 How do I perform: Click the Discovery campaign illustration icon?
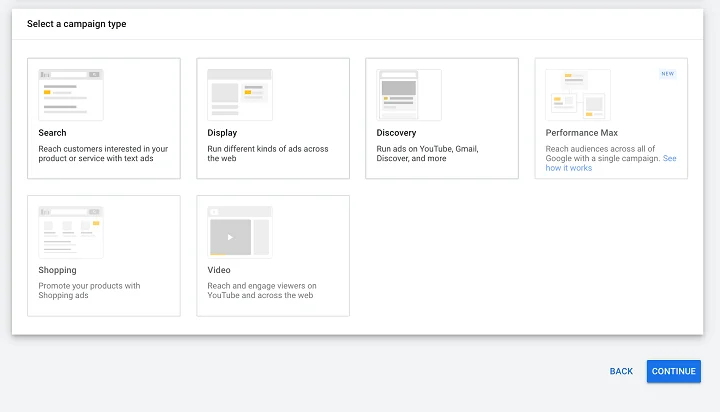click(x=409, y=95)
